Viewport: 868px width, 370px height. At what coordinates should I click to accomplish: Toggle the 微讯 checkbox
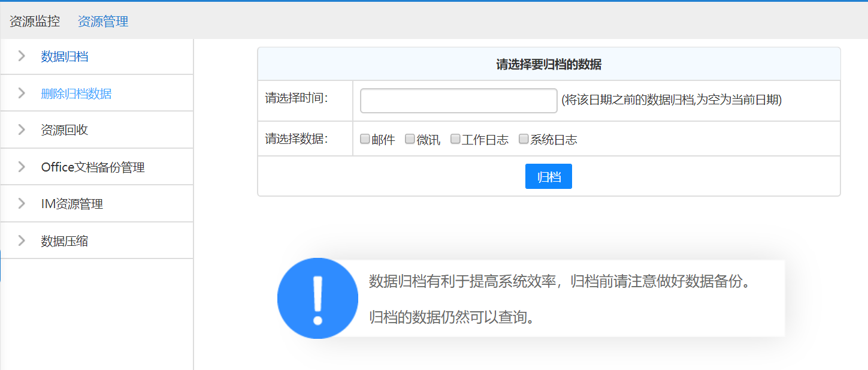coord(410,139)
